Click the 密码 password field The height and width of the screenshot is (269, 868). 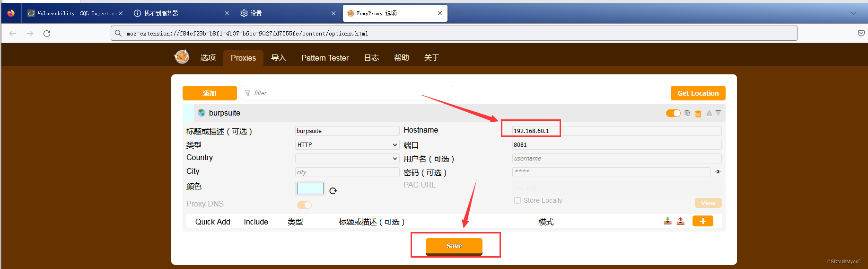pos(611,172)
